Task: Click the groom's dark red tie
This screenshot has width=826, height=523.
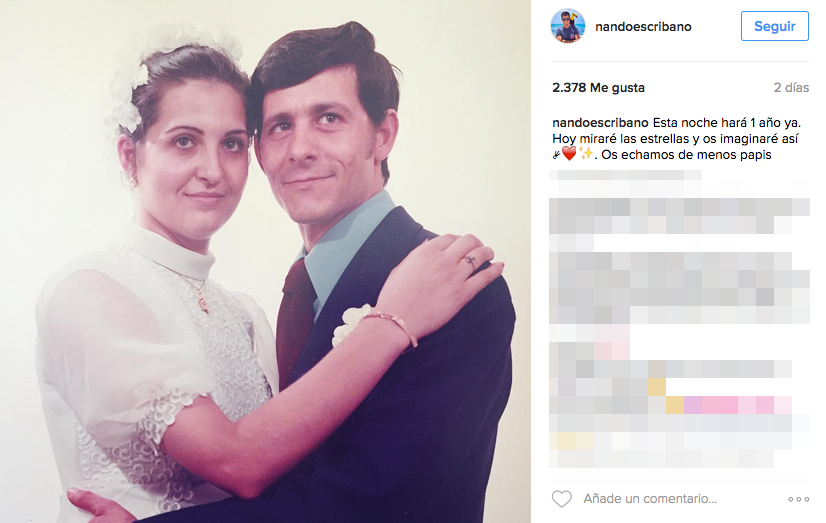Action: 295,321
